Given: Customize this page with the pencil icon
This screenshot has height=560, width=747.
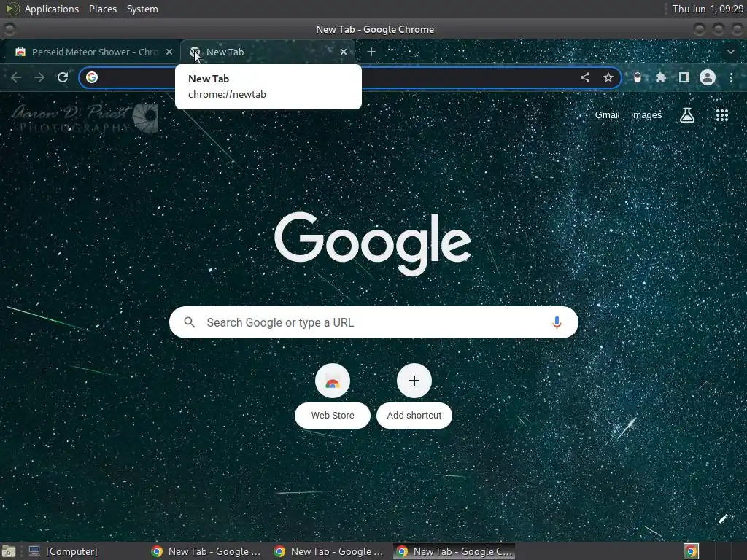Looking at the screenshot, I should tap(723, 518).
